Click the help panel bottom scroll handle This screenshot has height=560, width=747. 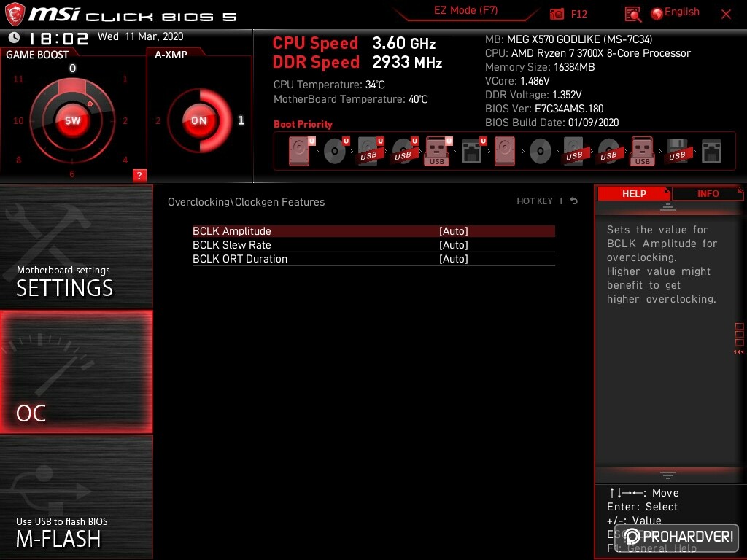[x=668, y=475]
